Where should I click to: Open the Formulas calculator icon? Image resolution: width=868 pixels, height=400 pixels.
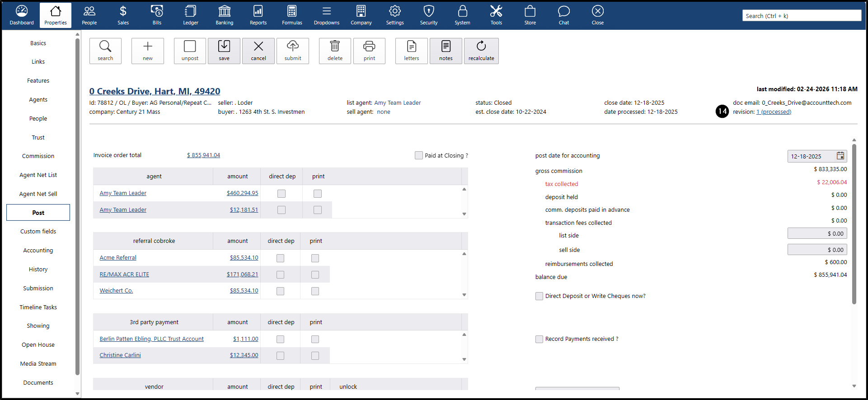[292, 15]
